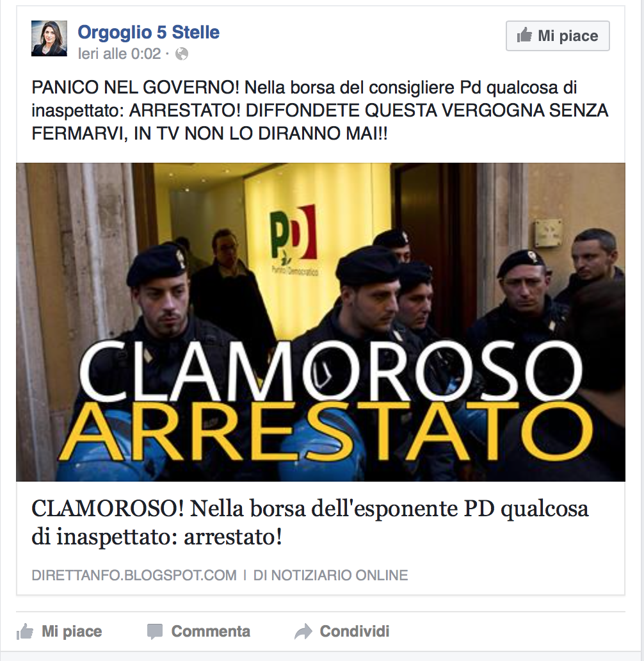Click the 'Mi piace' text under the post
Image resolution: width=644 pixels, height=661 pixels.
72,632
